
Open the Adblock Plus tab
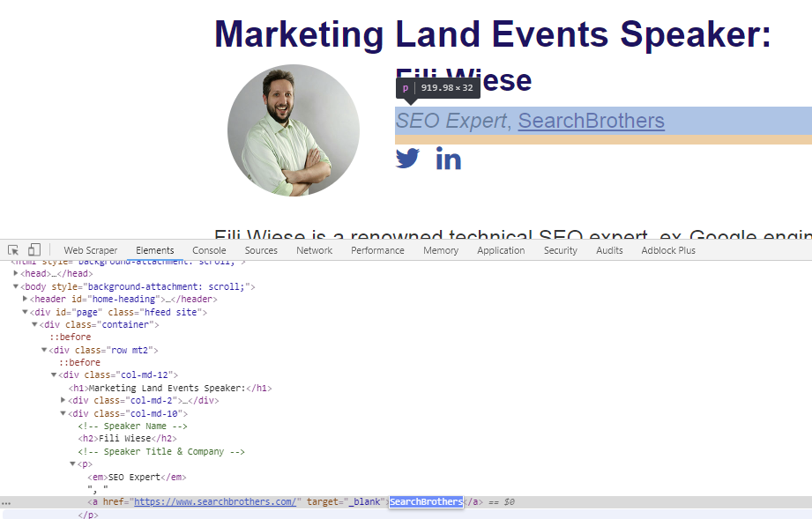coord(667,250)
